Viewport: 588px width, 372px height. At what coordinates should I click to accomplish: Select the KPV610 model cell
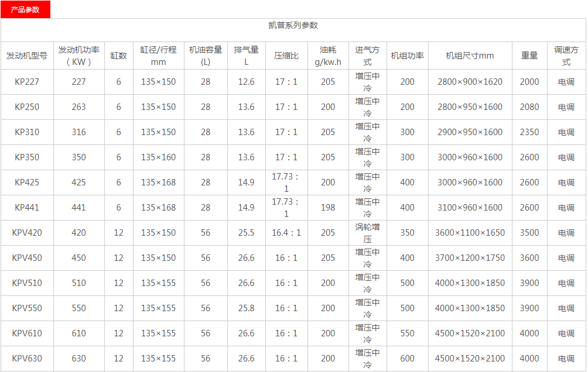27,333
